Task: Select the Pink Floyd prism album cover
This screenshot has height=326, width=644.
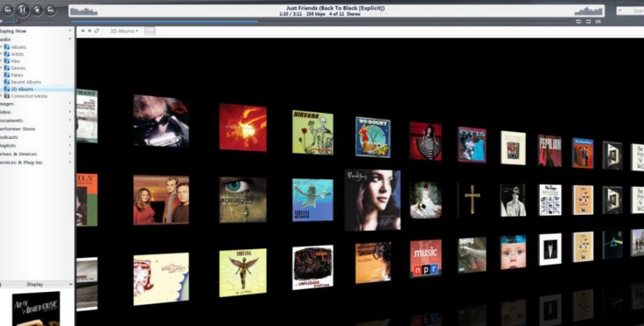Action: coord(613,244)
